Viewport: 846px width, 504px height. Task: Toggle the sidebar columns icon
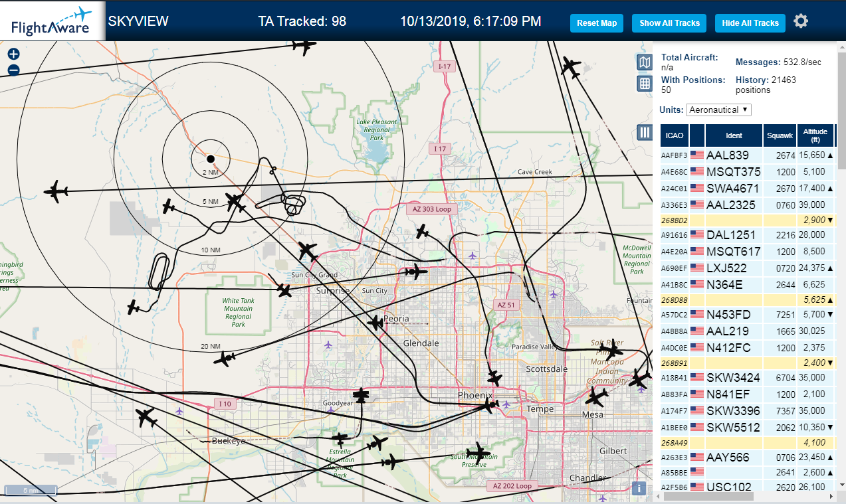(x=644, y=132)
